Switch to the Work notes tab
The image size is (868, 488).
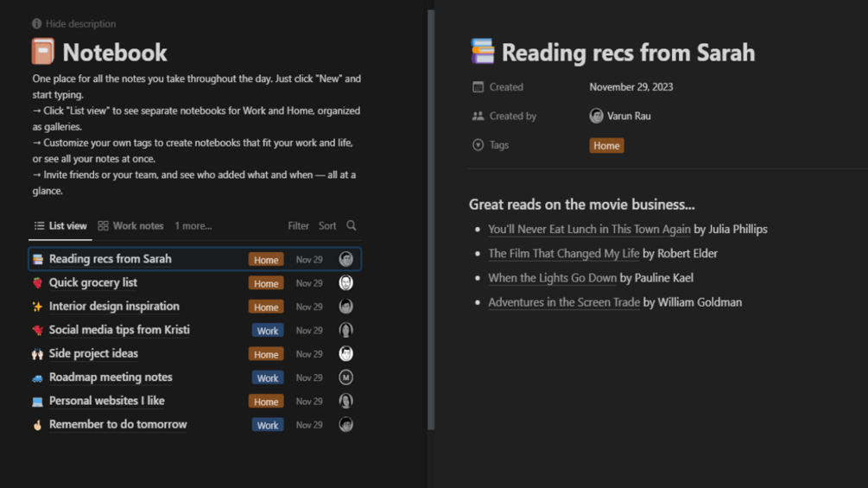coord(130,225)
